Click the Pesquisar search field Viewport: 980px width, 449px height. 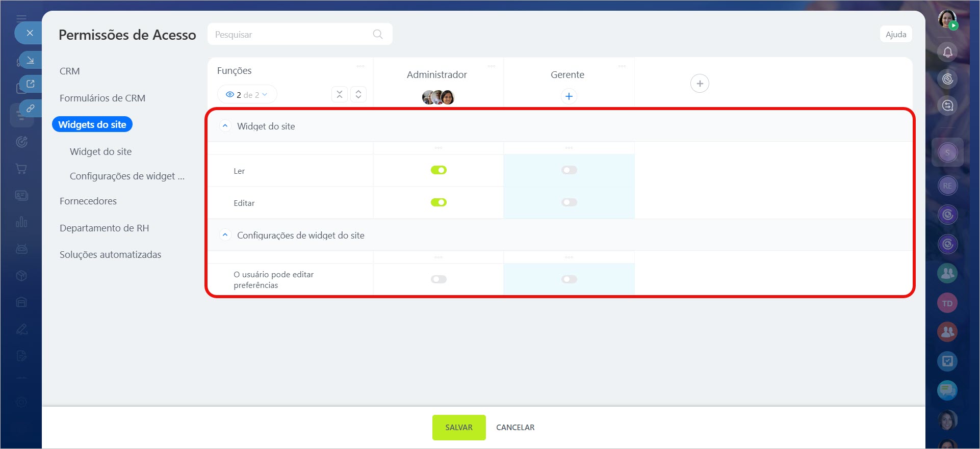pyautogui.click(x=291, y=34)
